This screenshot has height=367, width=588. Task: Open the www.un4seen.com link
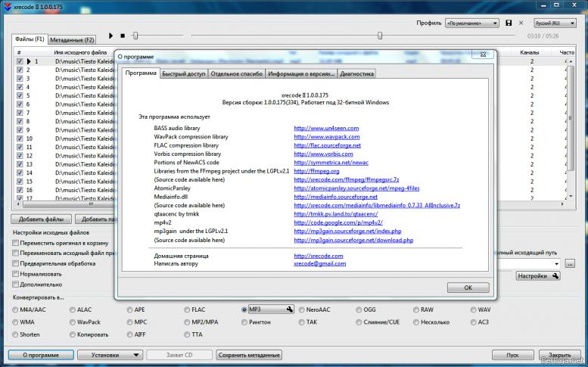pos(326,128)
